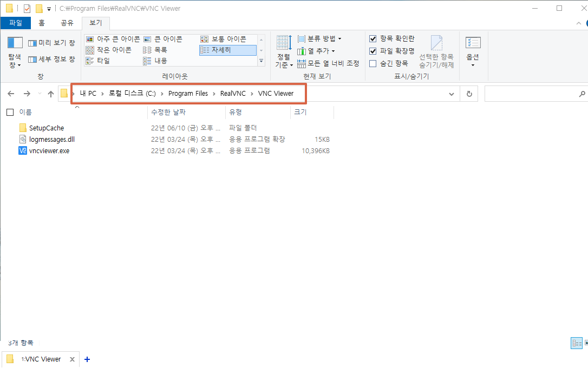Open the quick access toolbar customize arrow
Viewport: 588px width, 368px height.
[x=49, y=9]
